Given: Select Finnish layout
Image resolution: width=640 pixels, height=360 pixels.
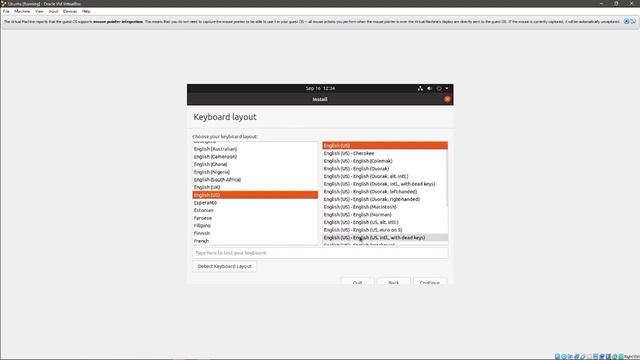Looking at the screenshot, I should (255, 233).
